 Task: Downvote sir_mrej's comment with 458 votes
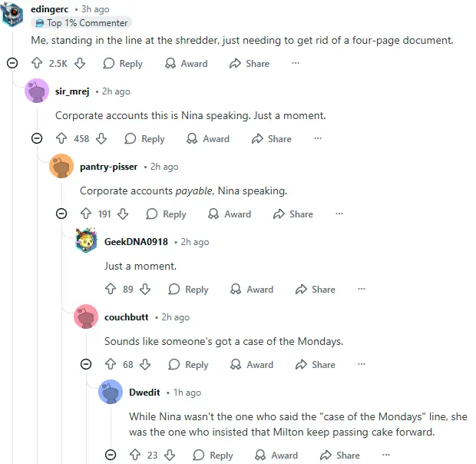point(101,139)
